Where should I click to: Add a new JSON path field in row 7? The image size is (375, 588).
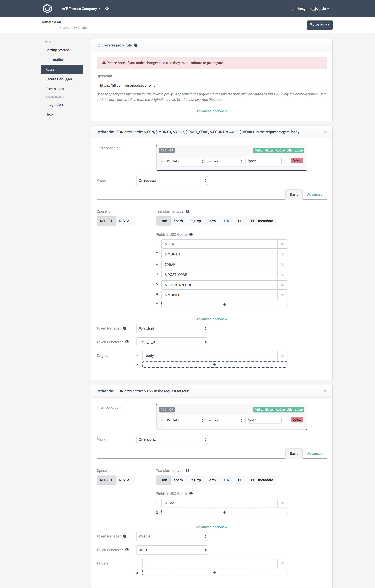[224, 304]
